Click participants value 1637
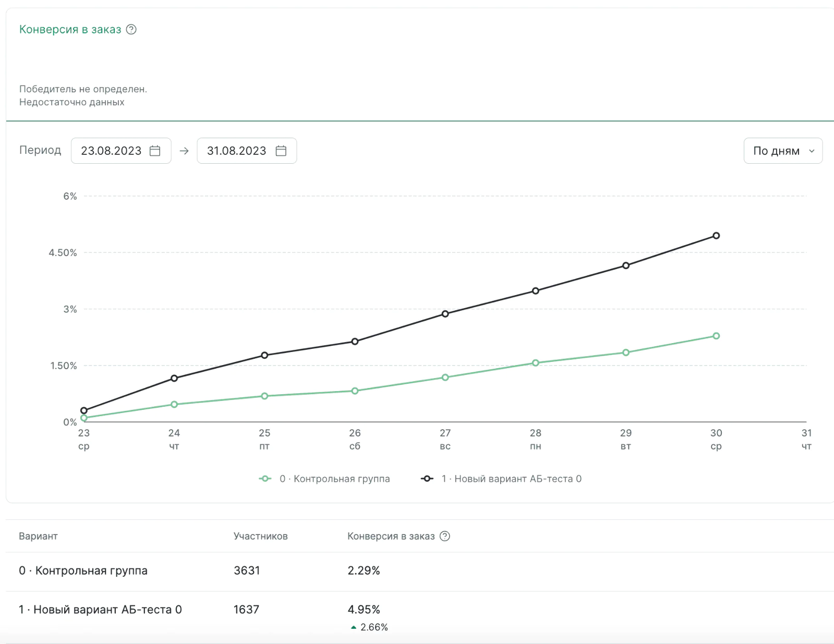The image size is (834, 644). click(246, 610)
